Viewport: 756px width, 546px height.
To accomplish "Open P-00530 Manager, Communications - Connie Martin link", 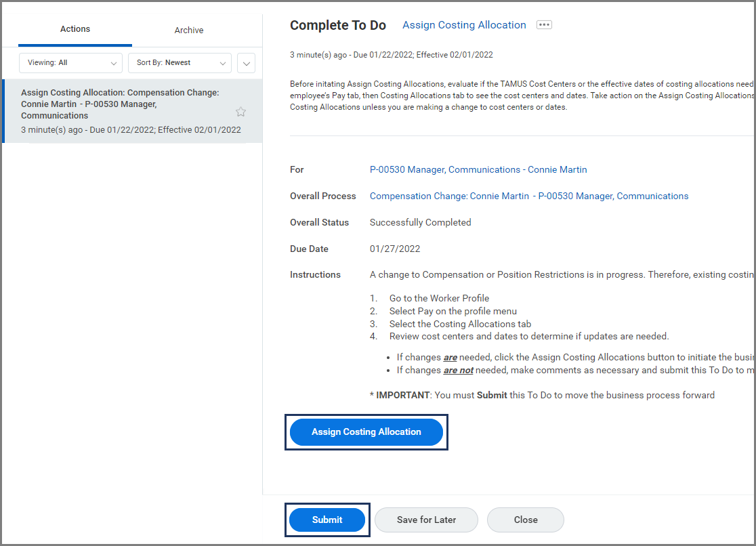I will coord(478,169).
